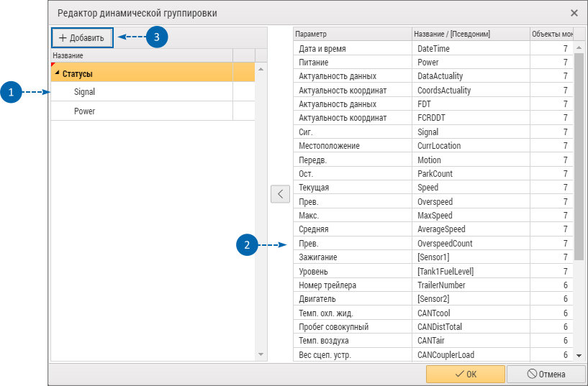Select the DataActuality cell
The width and height of the screenshot is (588, 386).
471,76
